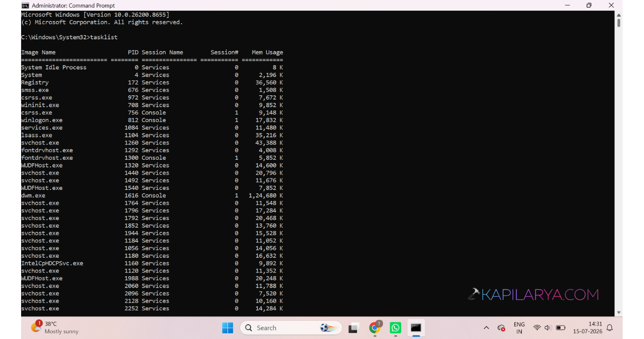Click the taskbar Search box
This screenshot has width=644, height=339.
click(291, 328)
